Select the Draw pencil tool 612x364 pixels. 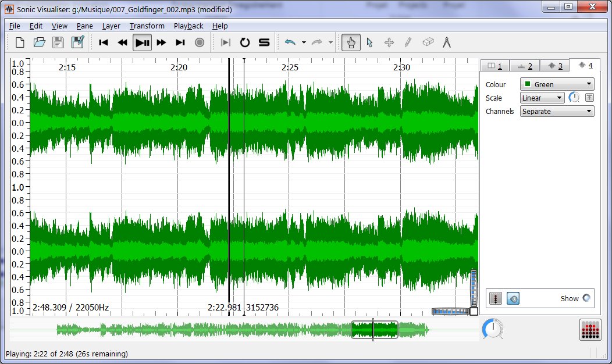408,42
